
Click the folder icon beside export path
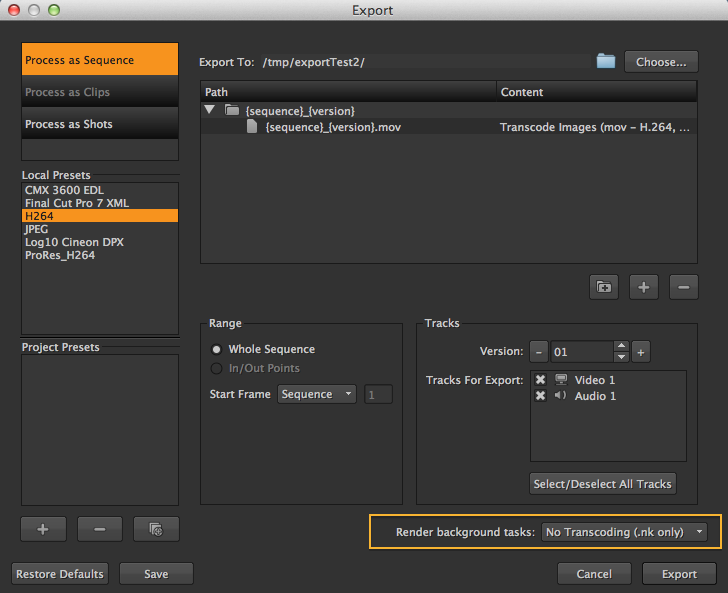[605, 61]
